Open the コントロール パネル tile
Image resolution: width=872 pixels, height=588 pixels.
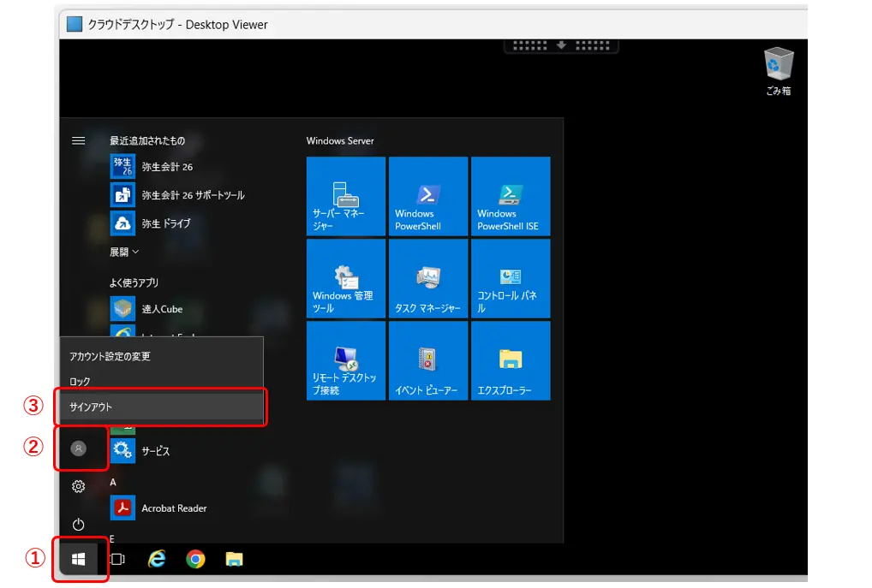[x=511, y=278]
